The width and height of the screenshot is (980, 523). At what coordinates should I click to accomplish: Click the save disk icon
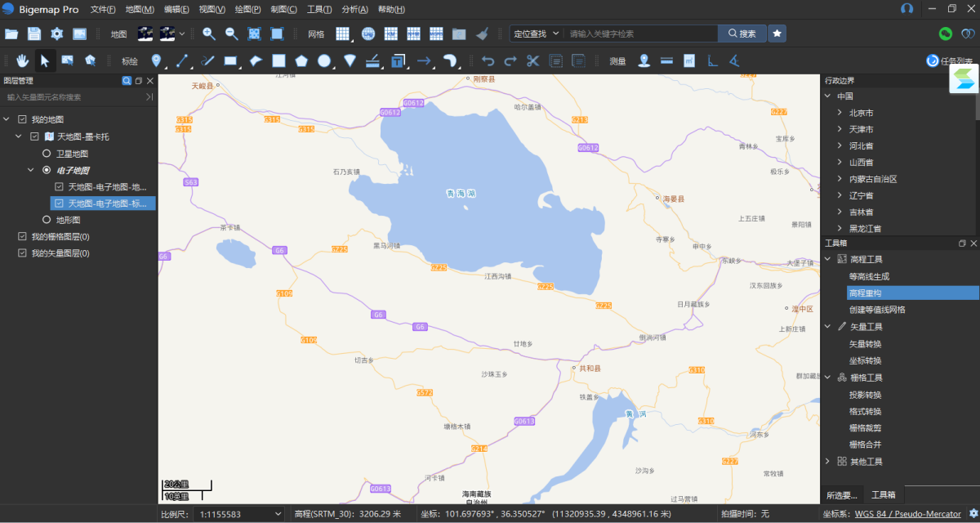coord(33,34)
